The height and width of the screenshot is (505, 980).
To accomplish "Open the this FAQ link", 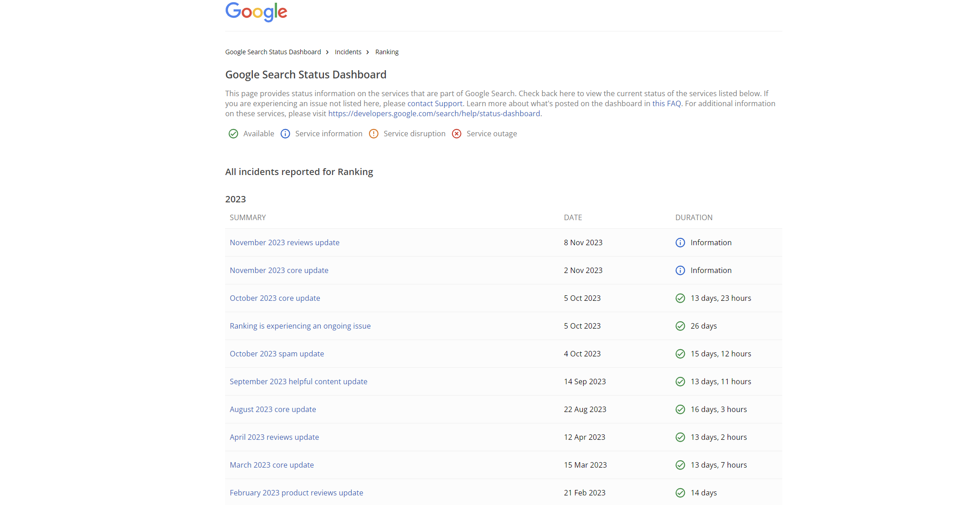I will (x=666, y=103).
